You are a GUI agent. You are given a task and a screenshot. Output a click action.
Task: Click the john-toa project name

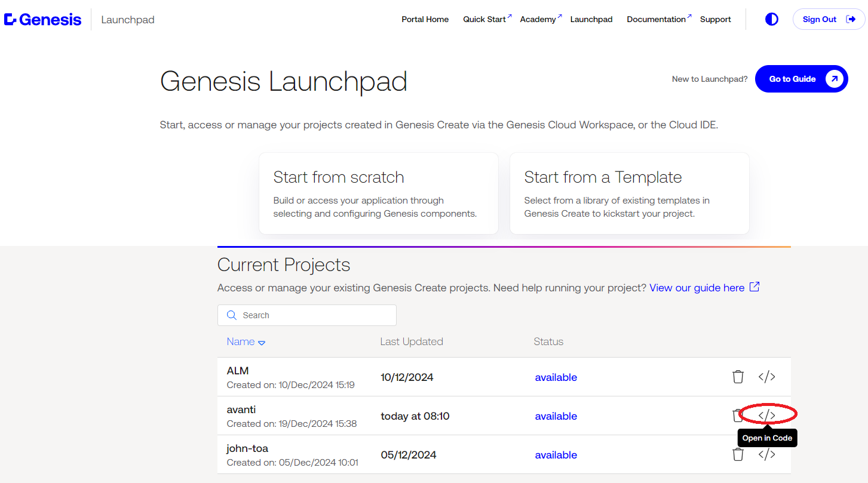[x=247, y=448]
